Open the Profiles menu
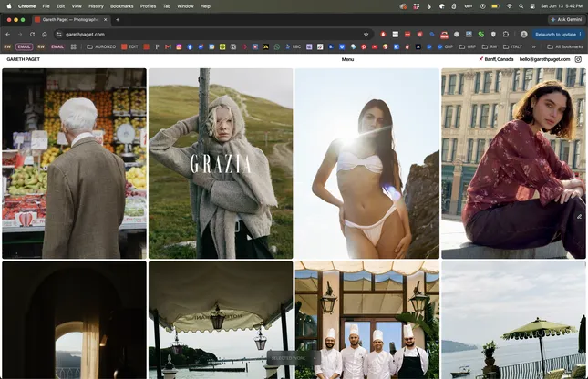 [x=148, y=6]
